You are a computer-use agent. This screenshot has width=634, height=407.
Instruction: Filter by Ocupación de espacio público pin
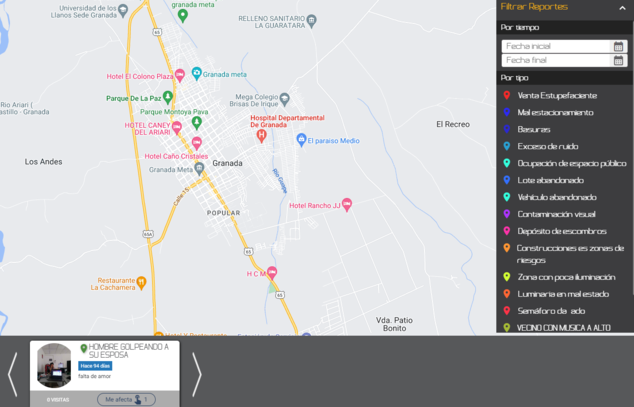point(507,163)
